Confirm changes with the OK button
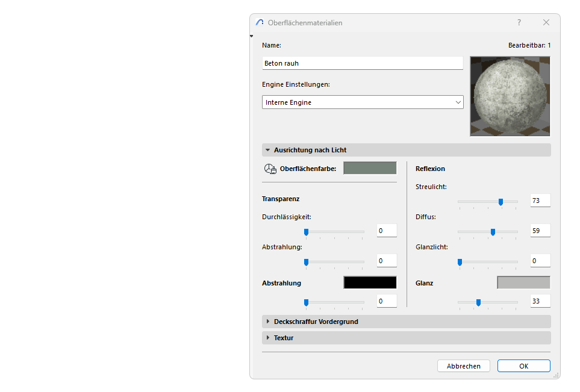The height and width of the screenshot is (392, 580). click(x=523, y=366)
